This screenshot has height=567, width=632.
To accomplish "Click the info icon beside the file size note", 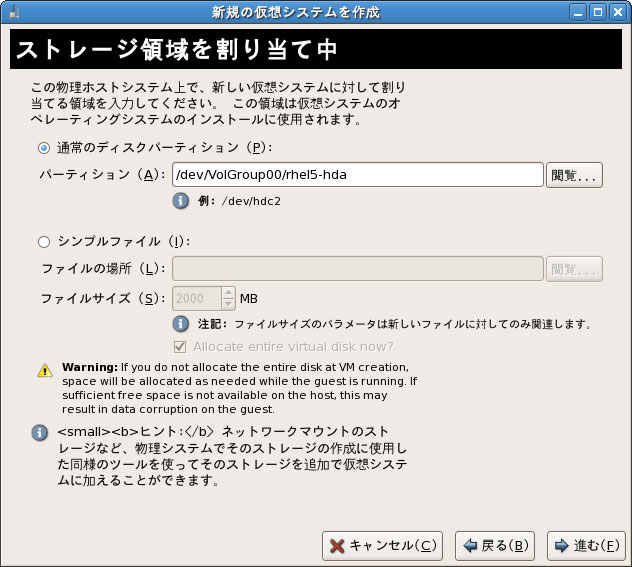I will click(x=181, y=324).
